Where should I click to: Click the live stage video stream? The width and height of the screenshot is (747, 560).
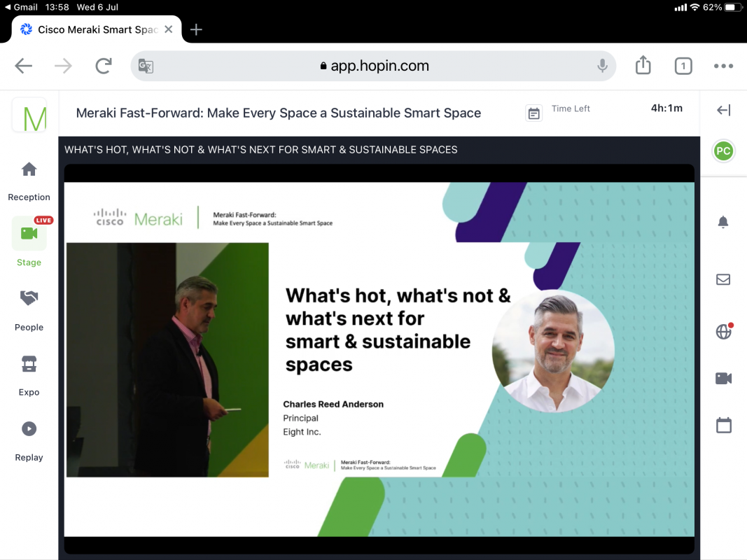[x=379, y=359]
